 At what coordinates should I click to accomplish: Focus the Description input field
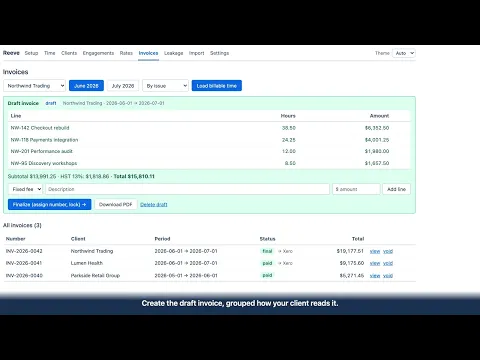pyautogui.click(x=188, y=189)
